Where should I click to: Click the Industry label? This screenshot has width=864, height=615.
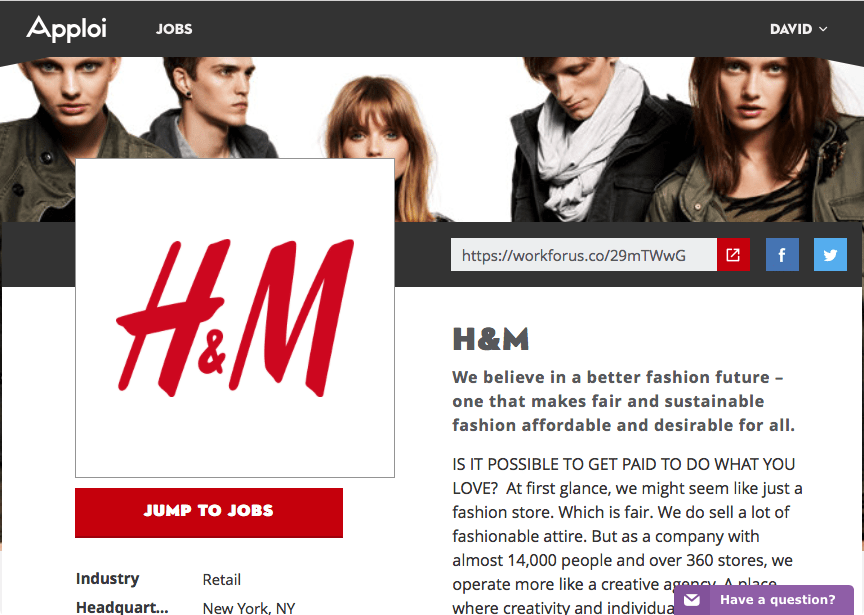coord(107,579)
